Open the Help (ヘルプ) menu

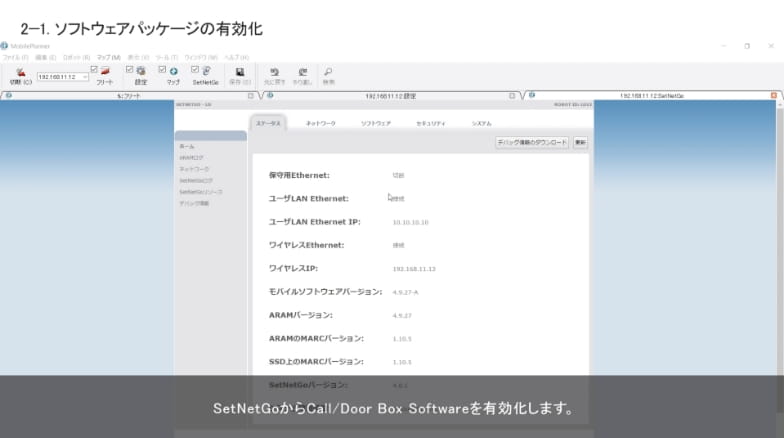click(236, 58)
